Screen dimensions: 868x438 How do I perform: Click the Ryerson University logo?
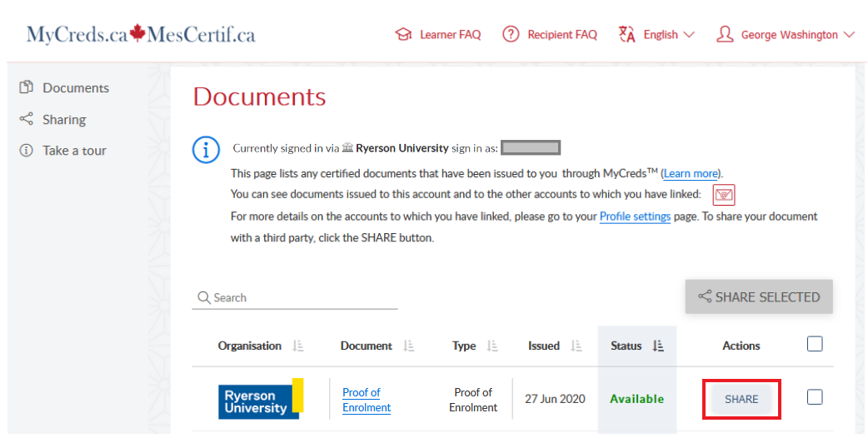[261, 399]
